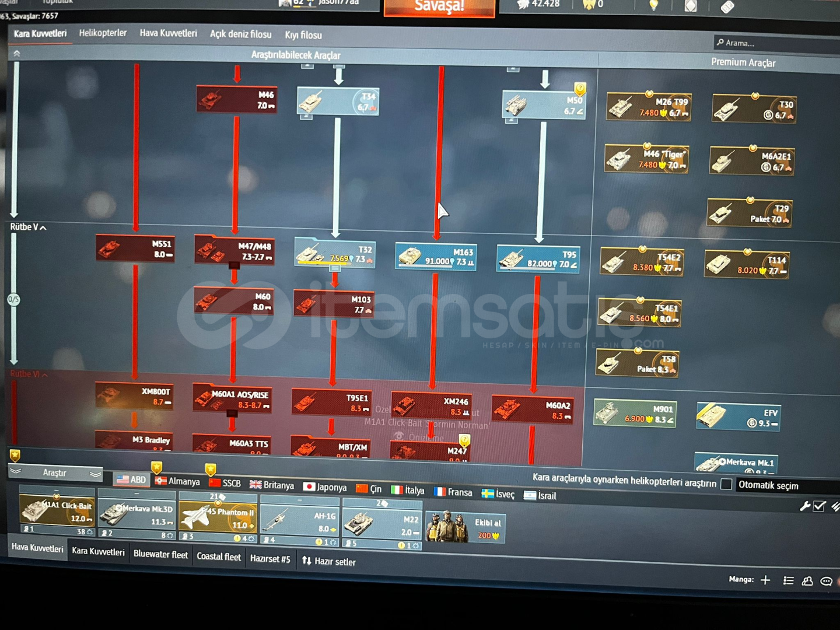Open the Araştır research panel dropdown

click(x=55, y=473)
